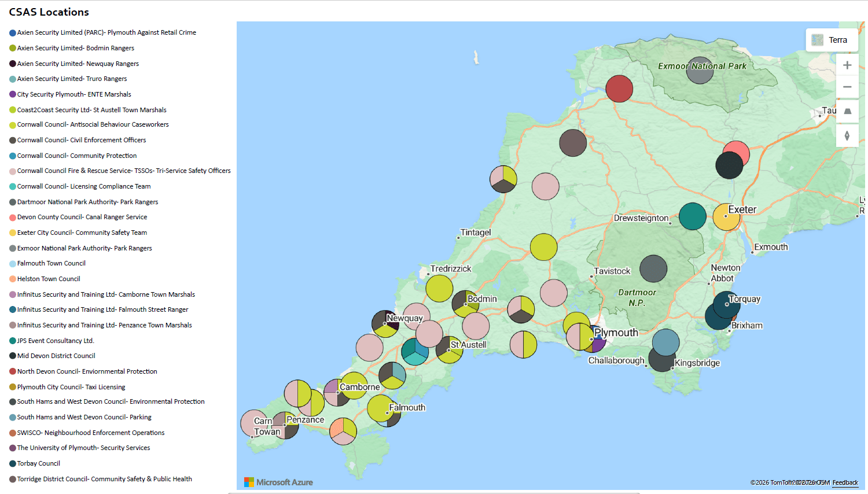Open the Feedback link on map
Screen dimensions: 868x494
845,482
